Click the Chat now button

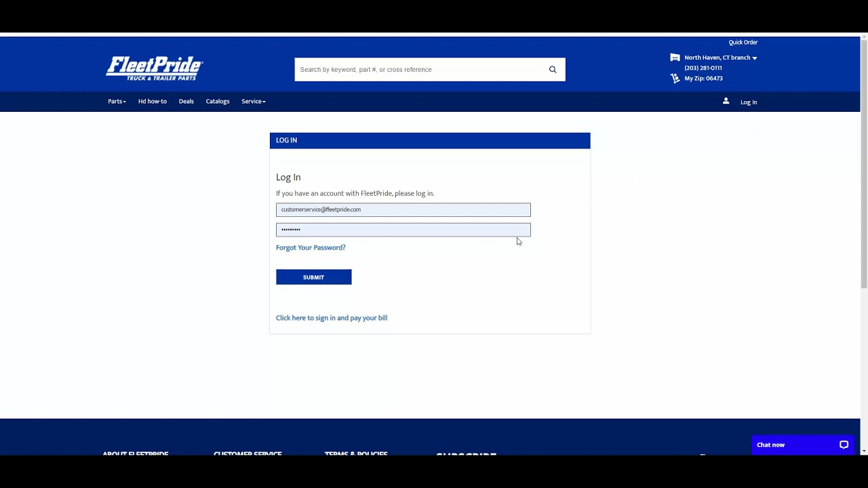(x=804, y=445)
